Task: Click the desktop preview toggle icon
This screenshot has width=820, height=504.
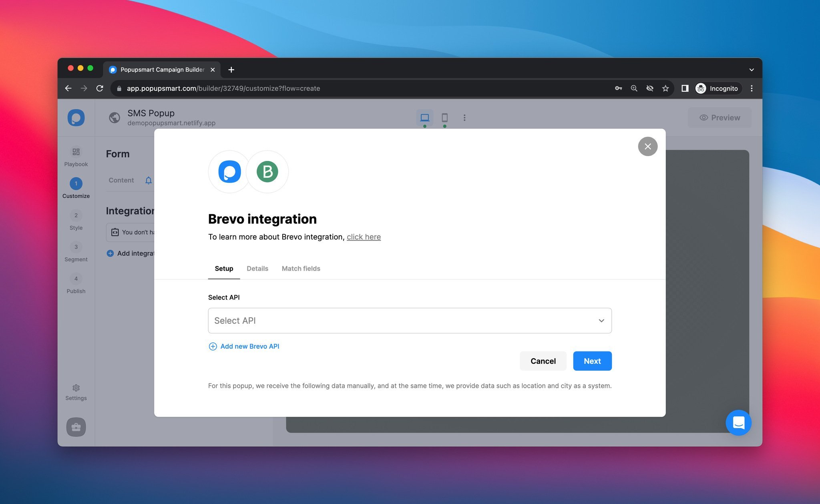Action: (425, 118)
